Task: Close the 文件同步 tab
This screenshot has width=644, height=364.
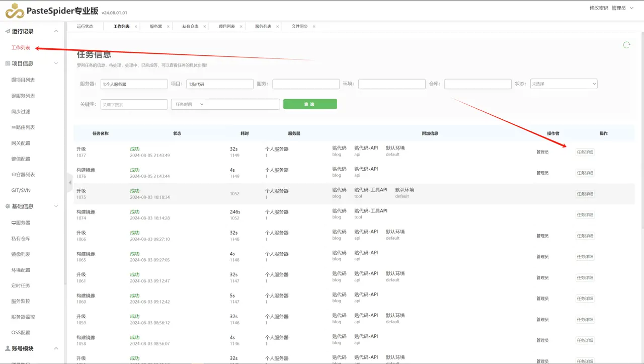Action: pos(314,27)
